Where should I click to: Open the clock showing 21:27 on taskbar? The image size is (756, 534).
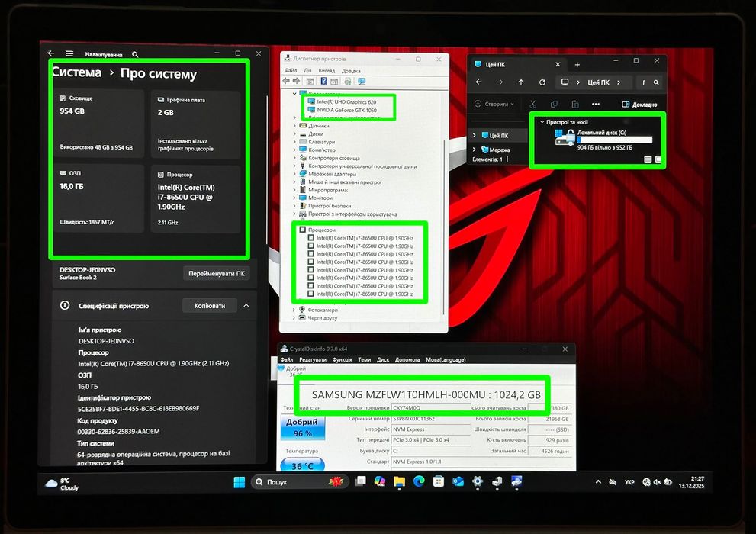click(691, 482)
